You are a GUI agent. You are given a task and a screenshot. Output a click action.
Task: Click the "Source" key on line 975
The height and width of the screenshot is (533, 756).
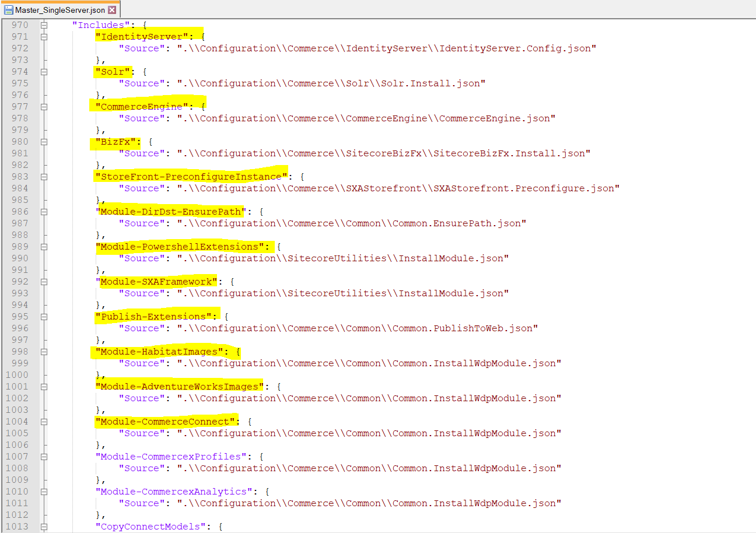click(142, 83)
